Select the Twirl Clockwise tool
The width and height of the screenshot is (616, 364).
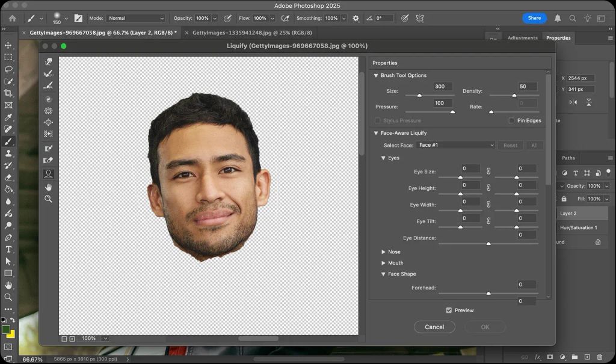[x=48, y=99]
